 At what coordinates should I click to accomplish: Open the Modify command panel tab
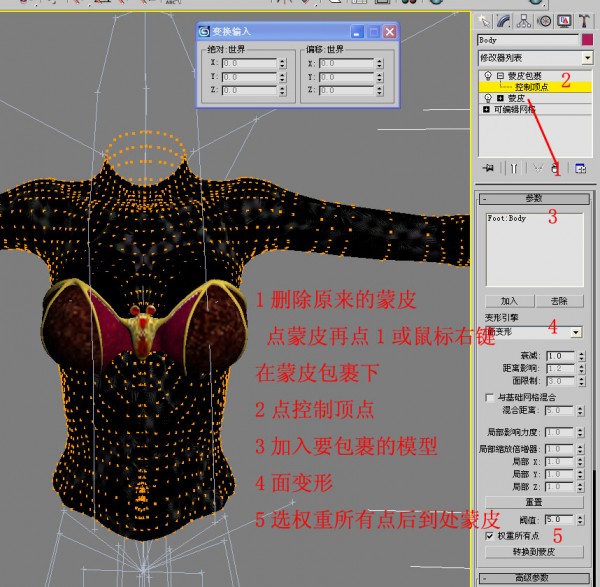click(504, 21)
